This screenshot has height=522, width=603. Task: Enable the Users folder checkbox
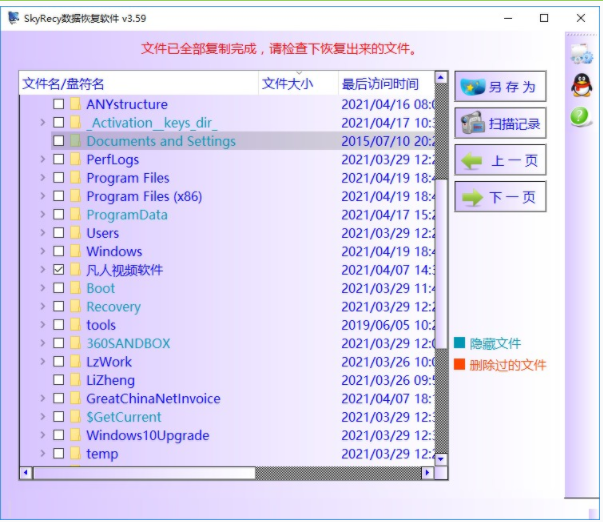58,232
